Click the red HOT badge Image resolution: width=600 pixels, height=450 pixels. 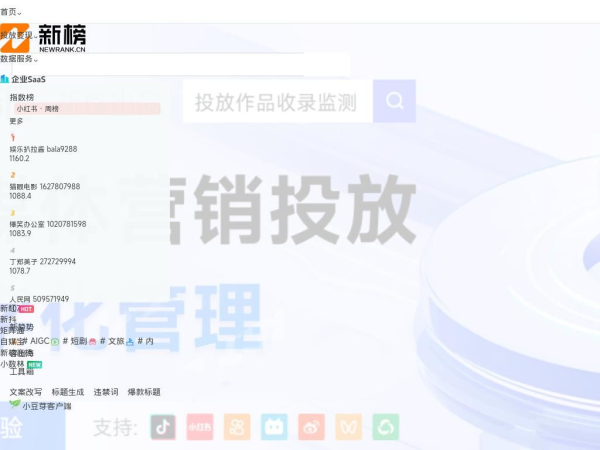26,309
